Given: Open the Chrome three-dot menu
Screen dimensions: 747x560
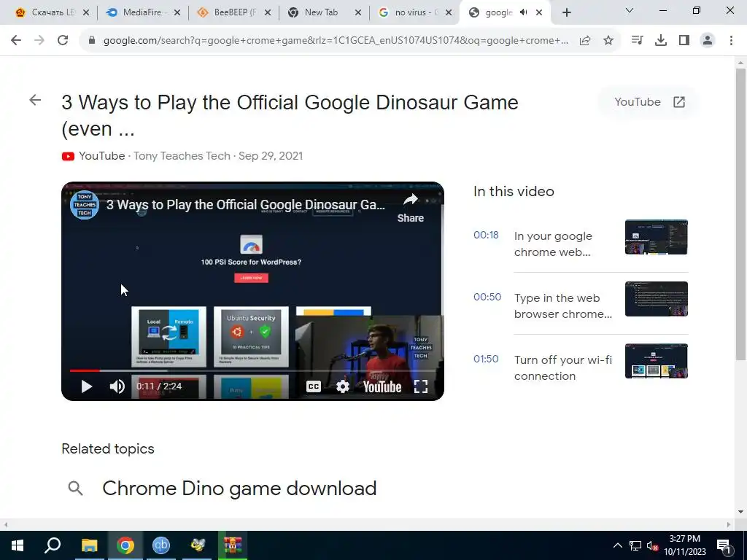Looking at the screenshot, I should click(x=731, y=41).
